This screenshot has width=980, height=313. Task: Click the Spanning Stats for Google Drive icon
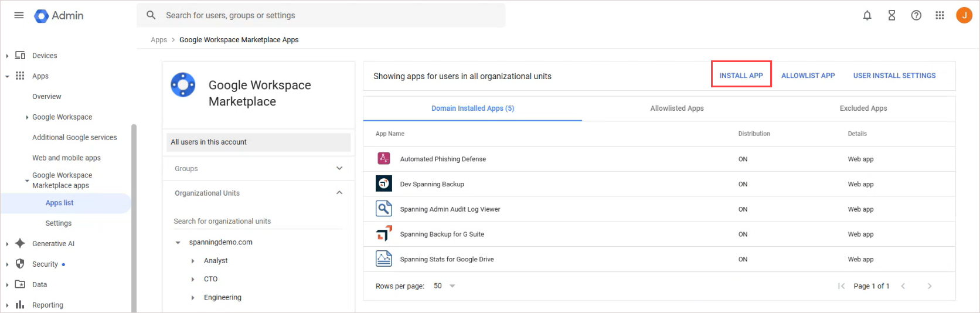[384, 258]
